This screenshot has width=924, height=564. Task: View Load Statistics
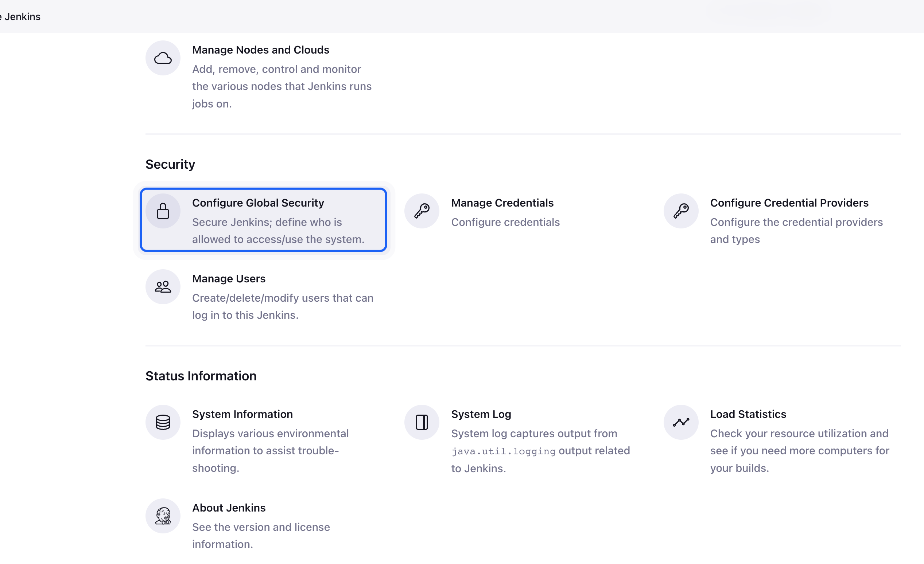(x=748, y=414)
